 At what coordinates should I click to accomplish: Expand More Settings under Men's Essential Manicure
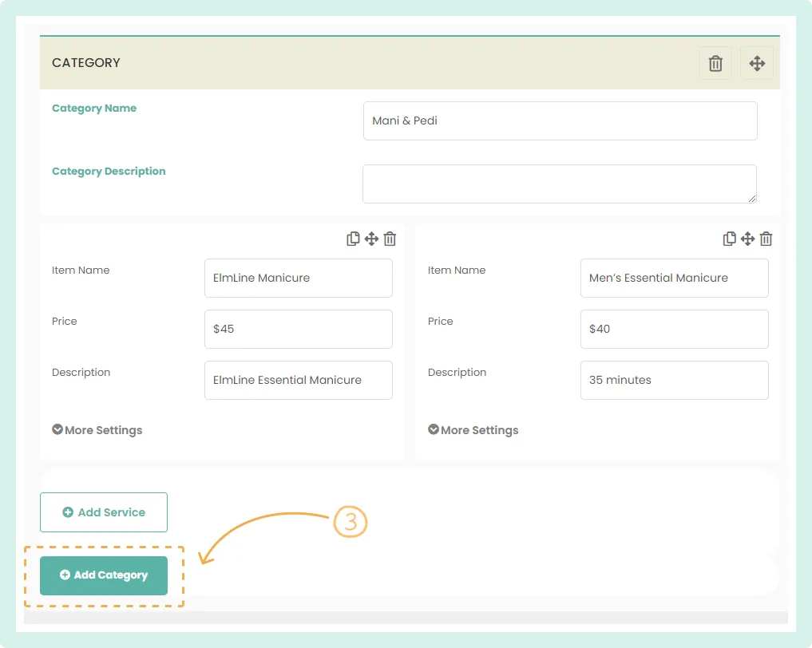473,430
